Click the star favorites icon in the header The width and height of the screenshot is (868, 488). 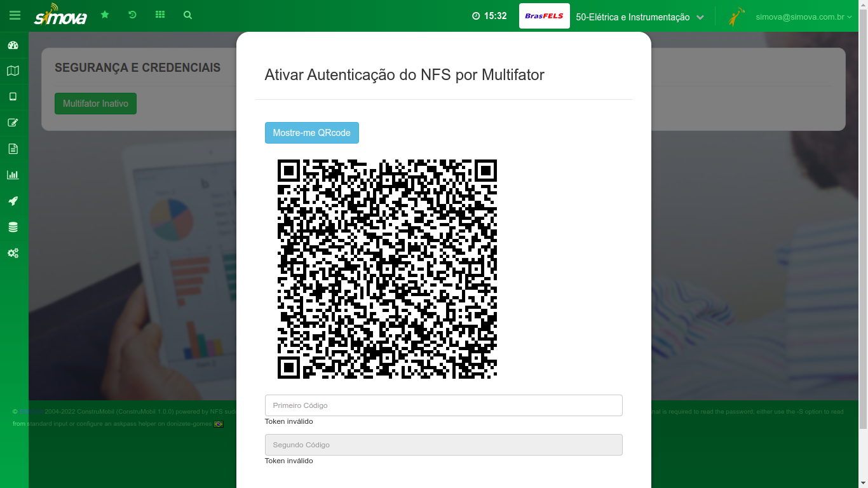point(105,14)
